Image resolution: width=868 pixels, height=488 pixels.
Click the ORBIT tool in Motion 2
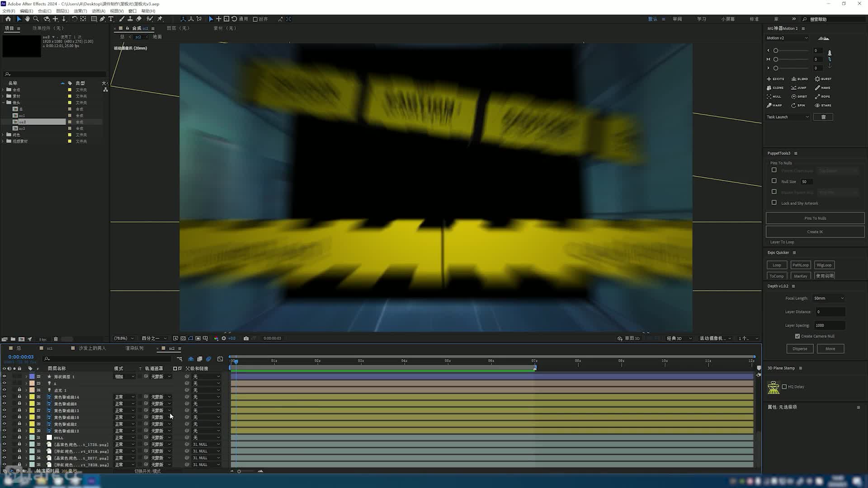click(799, 97)
